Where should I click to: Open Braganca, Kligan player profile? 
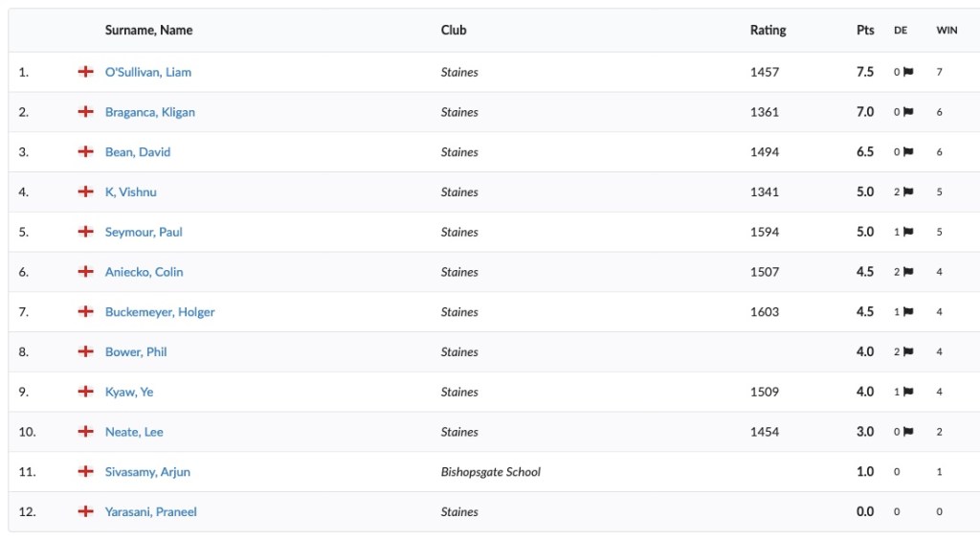point(150,112)
